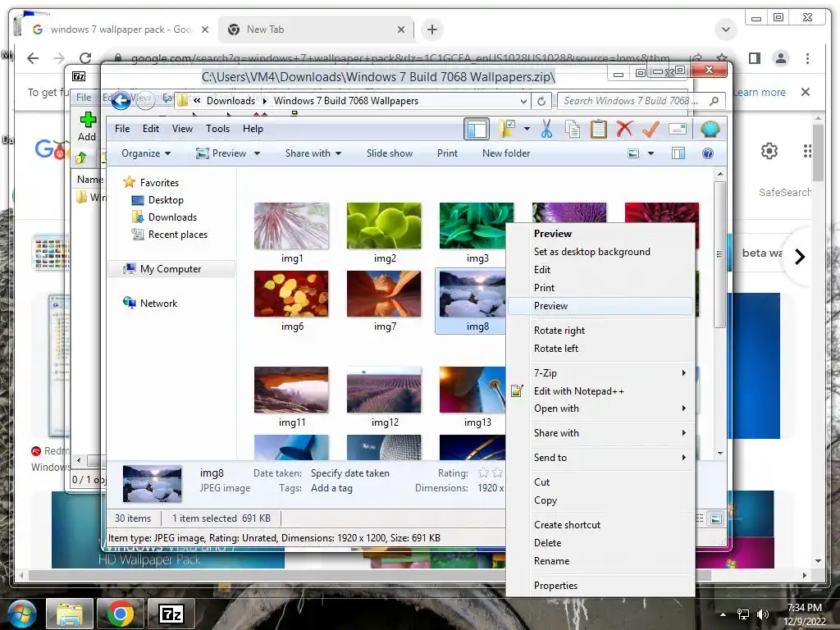Screen dimensions: 840x630
Task: Toggle the navigation pane toolbar icon
Action: pos(477,129)
